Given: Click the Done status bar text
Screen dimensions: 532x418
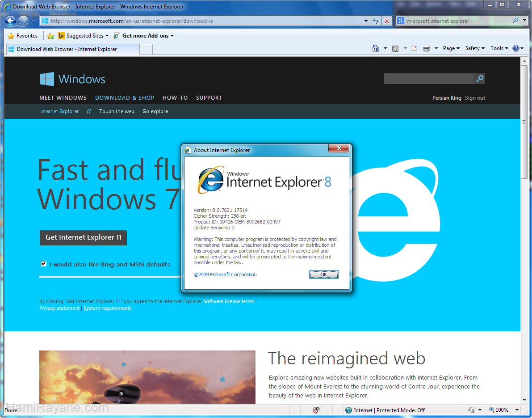Looking at the screenshot, I should click(11, 410).
